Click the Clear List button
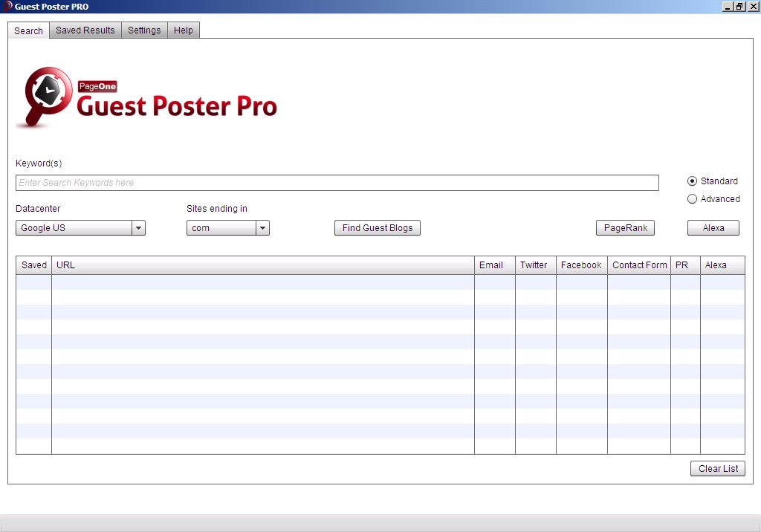Viewport: 761px width, 532px height. click(718, 468)
